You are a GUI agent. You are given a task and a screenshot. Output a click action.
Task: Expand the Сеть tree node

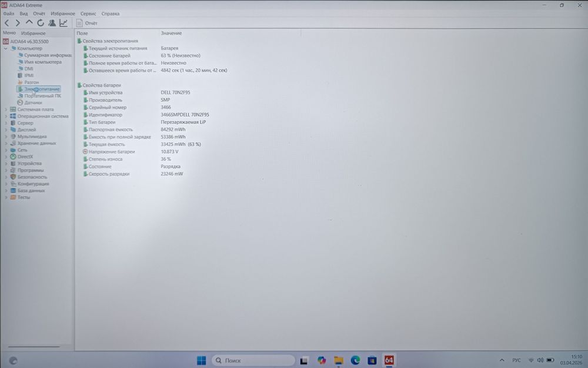tap(6, 150)
